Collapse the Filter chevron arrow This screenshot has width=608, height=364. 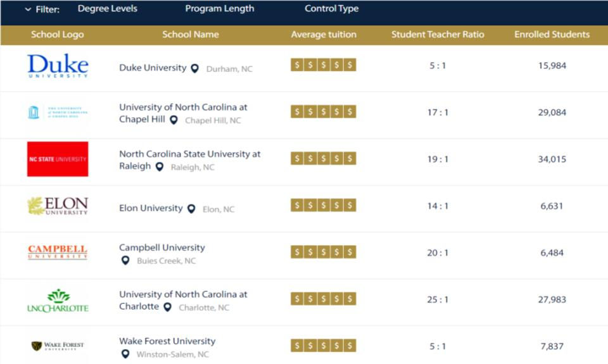coord(28,9)
